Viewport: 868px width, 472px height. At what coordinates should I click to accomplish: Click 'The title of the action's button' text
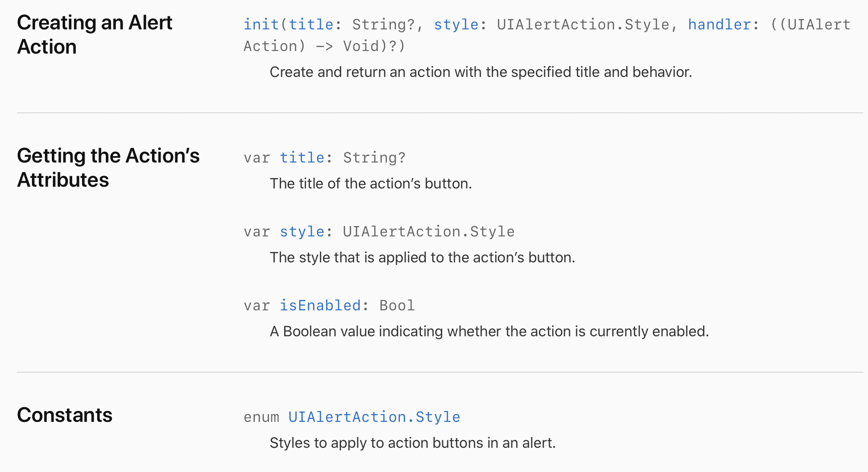coord(371,183)
